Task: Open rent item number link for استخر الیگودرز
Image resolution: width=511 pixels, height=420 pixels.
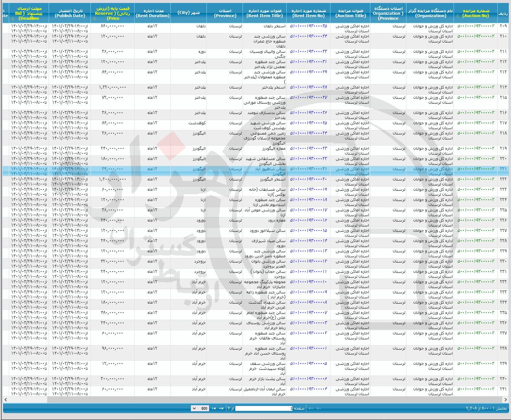Action: (x=308, y=179)
